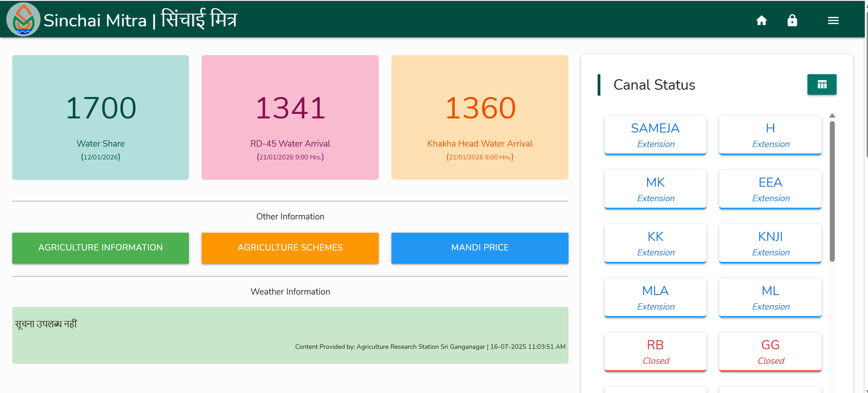Choose the KK canal card
Screen dimensions: 868x393
coord(655,244)
